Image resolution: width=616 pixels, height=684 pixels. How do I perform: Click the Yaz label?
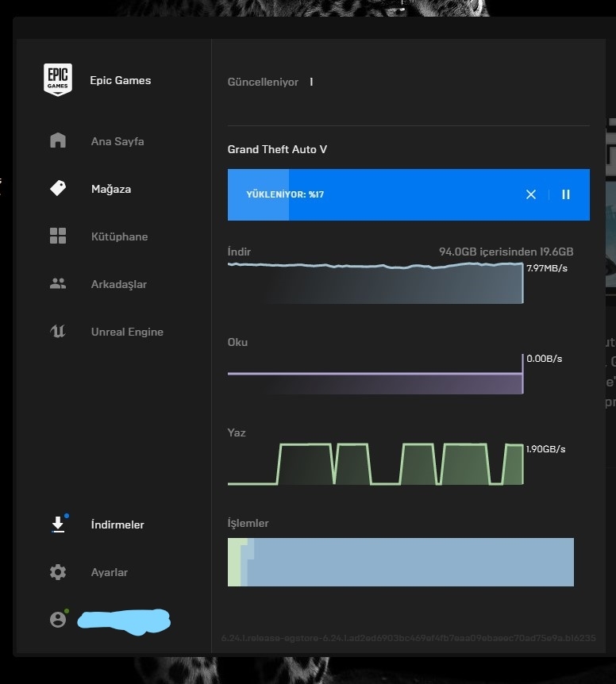click(237, 432)
